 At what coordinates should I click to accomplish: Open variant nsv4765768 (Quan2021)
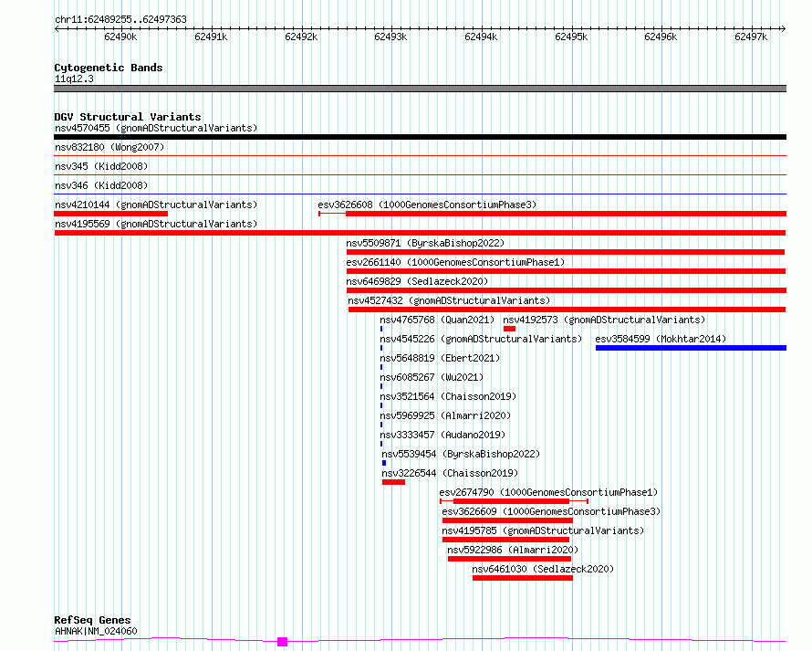[x=437, y=320]
